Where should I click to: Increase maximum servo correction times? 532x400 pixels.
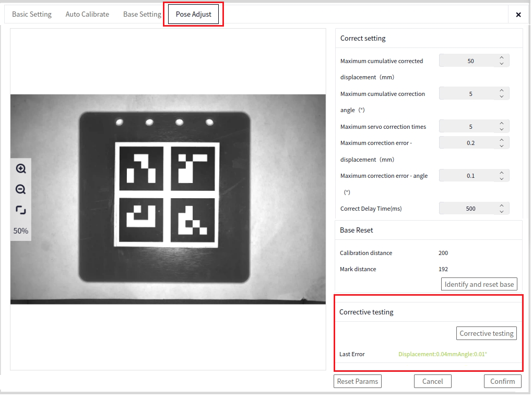(502, 124)
